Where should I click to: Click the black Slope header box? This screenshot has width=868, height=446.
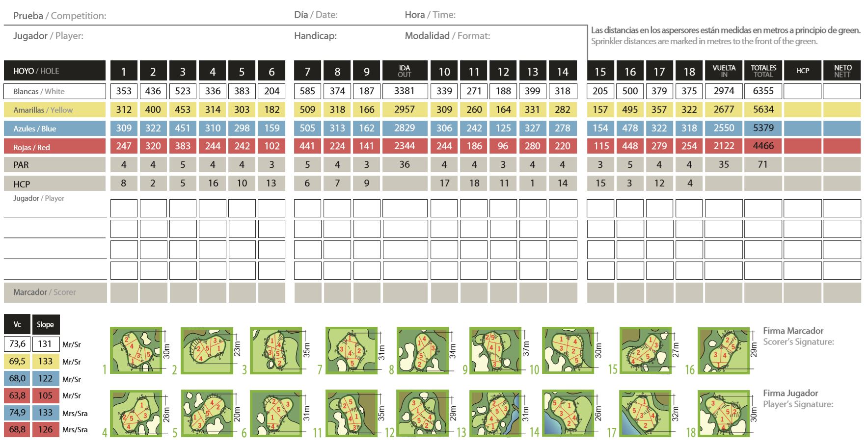tap(45, 324)
